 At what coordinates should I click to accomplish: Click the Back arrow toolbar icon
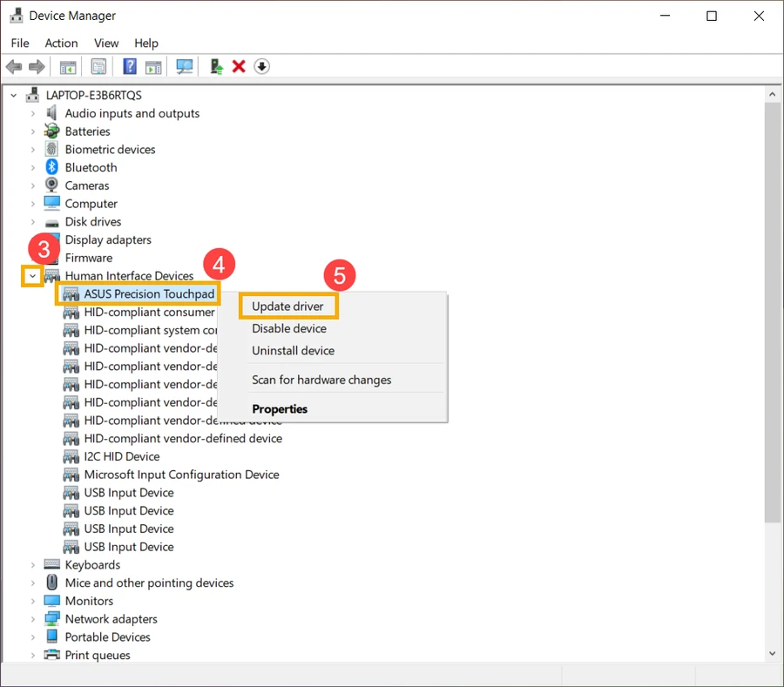[13, 66]
